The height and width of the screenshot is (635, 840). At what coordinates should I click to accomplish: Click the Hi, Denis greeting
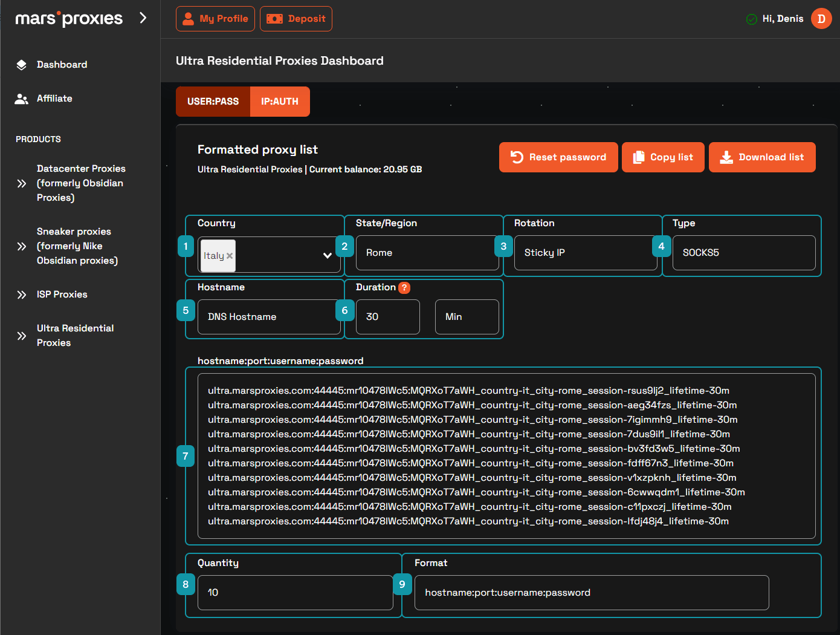click(x=783, y=19)
